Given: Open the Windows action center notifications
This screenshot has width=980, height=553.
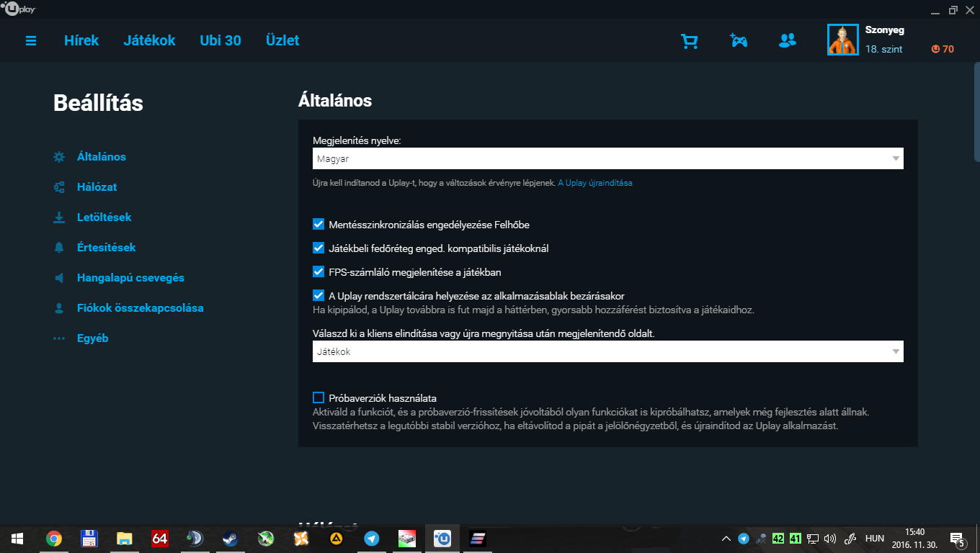Looking at the screenshot, I should tap(958, 539).
